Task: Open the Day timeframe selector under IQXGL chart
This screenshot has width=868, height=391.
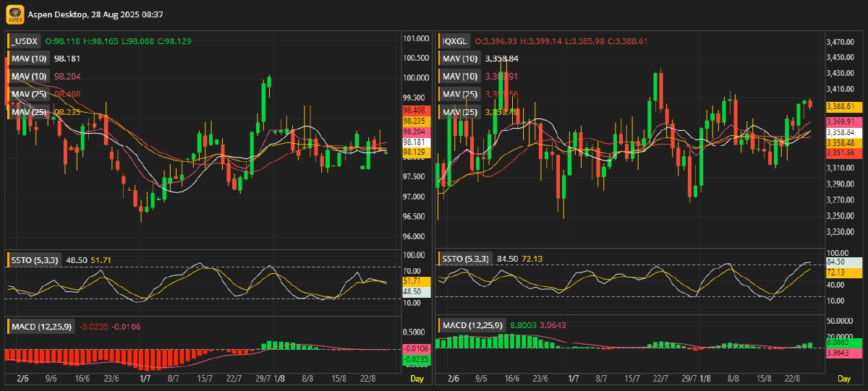Action: 844,379
